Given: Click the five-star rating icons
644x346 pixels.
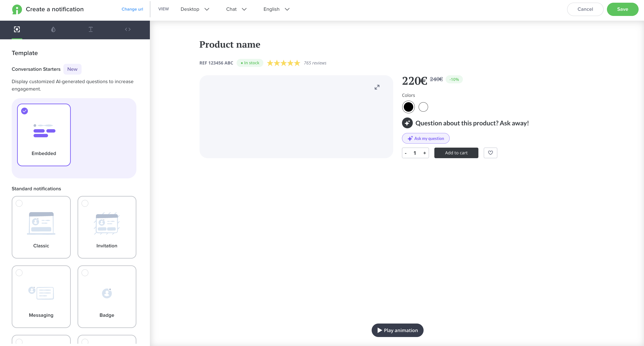Looking at the screenshot, I should (283, 63).
